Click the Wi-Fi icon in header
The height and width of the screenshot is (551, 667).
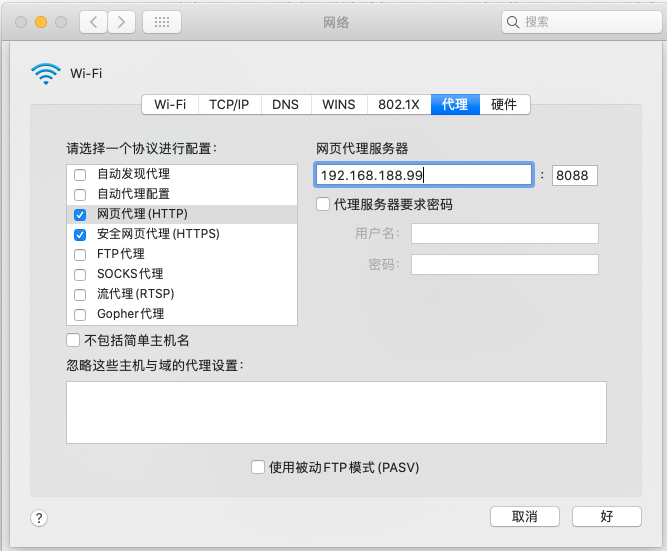[45, 73]
